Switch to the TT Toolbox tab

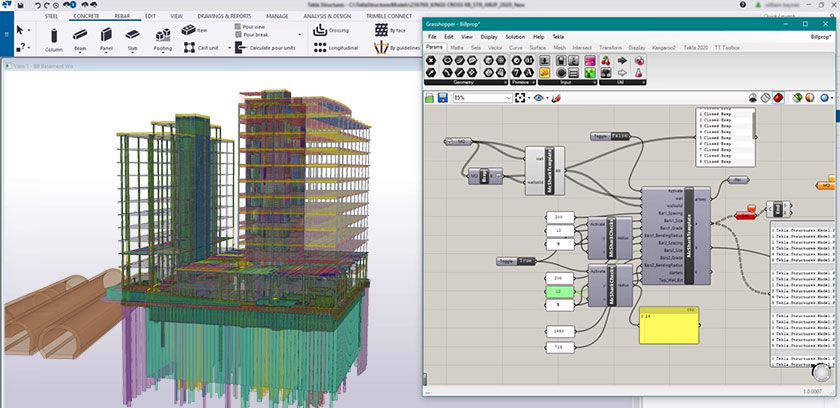727,48
